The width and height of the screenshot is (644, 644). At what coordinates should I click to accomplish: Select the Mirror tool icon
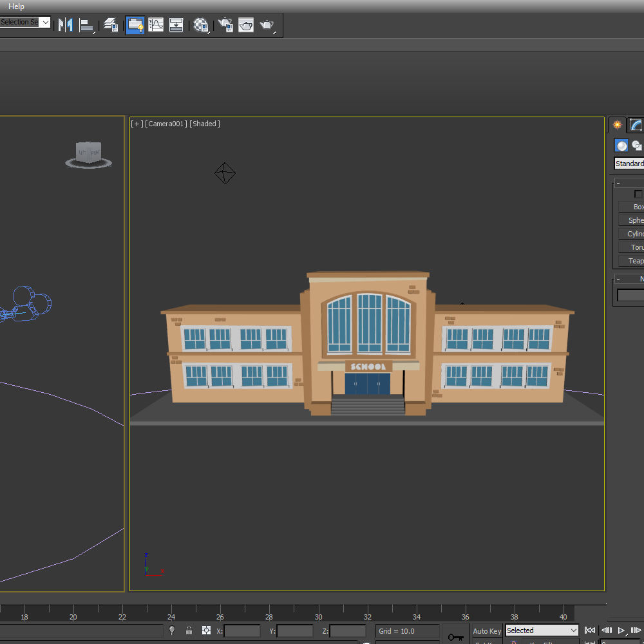pyautogui.click(x=65, y=25)
